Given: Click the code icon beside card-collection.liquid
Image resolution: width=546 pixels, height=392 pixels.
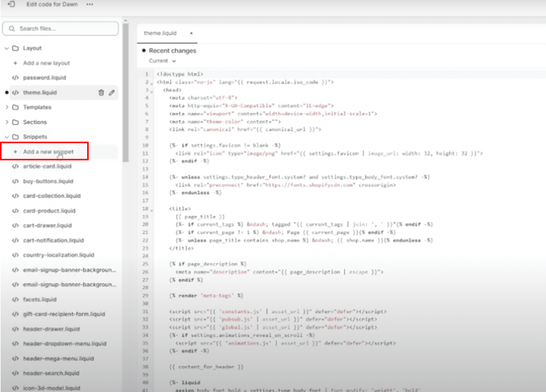Looking at the screenshot, I should [x=15, y=196].
